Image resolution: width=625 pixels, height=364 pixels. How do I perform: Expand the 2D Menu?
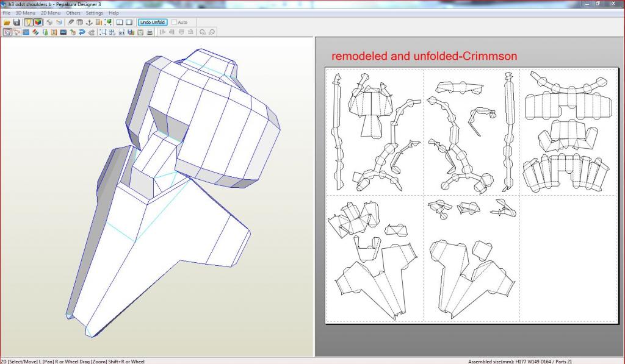51,13
